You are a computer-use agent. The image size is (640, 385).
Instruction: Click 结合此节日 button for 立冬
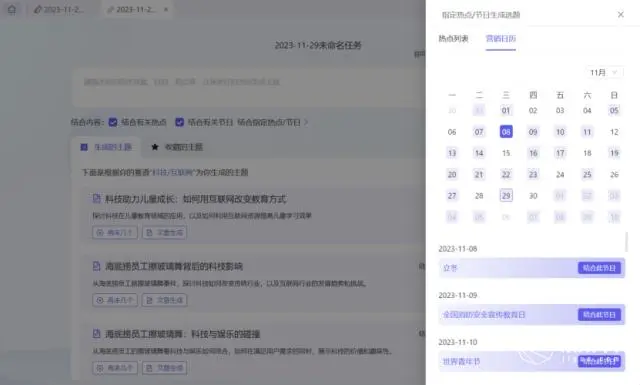(599, 268)
